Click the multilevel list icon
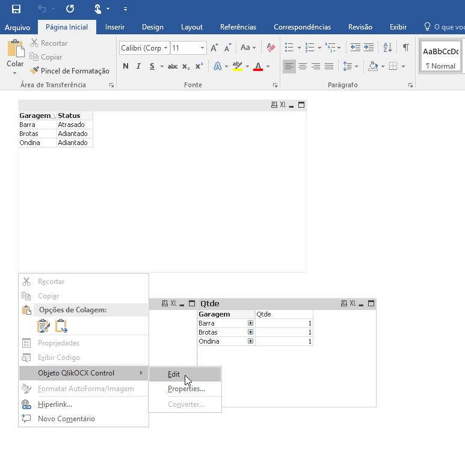Viewport: 465px width, 476px height. (x=330, y=48)
